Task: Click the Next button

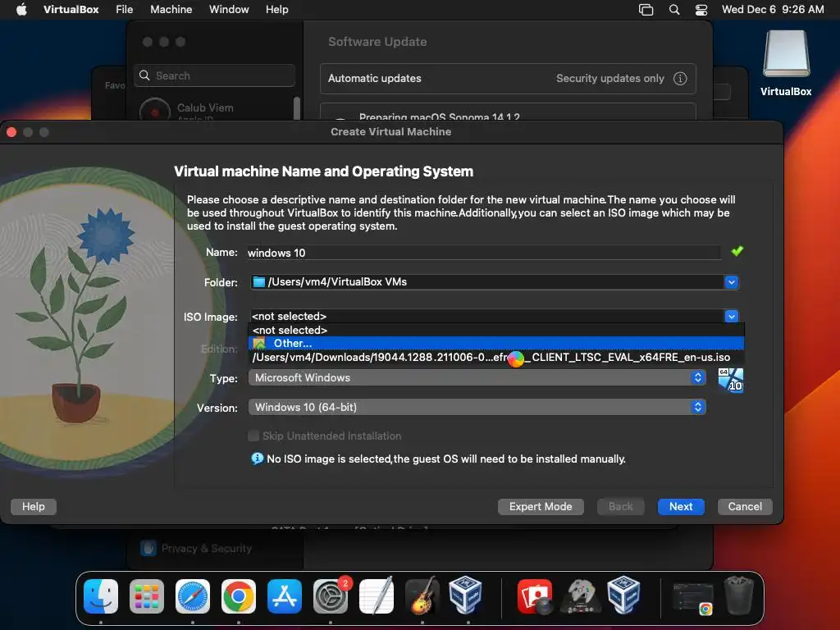Action: [681, 506]
